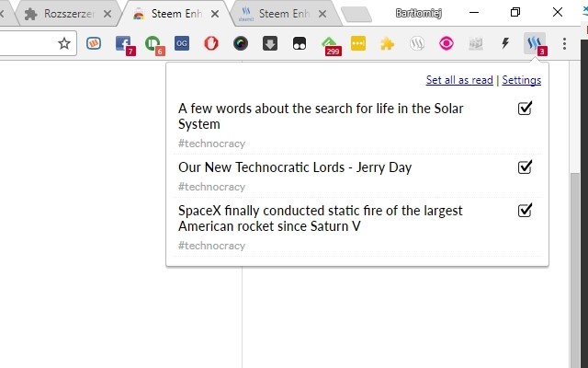Bookmark this page with the star icon
The image size is (588, 368).
64,43
